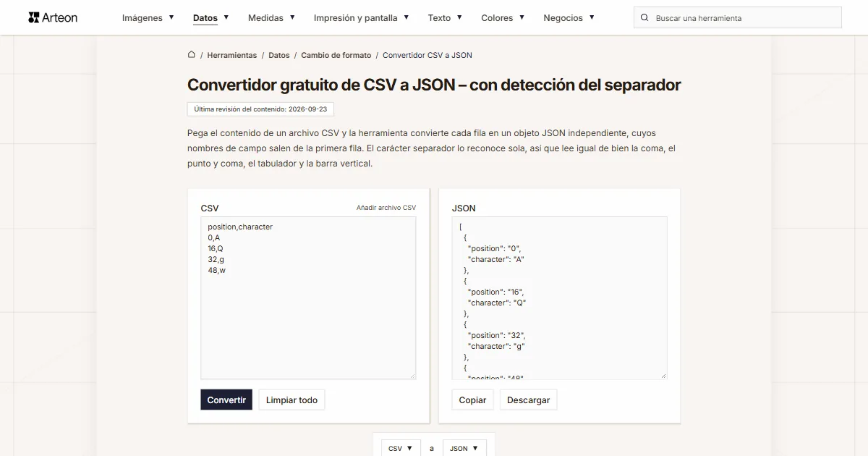Click Convertidor CSV a JSON breadcrumb

pos(427,55)
